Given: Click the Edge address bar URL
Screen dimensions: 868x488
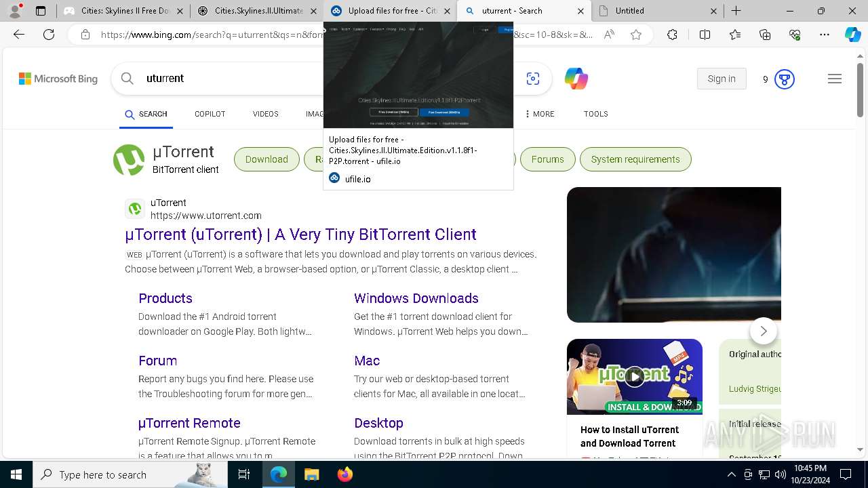Looking at the screenshot, I should click(346, 35).
